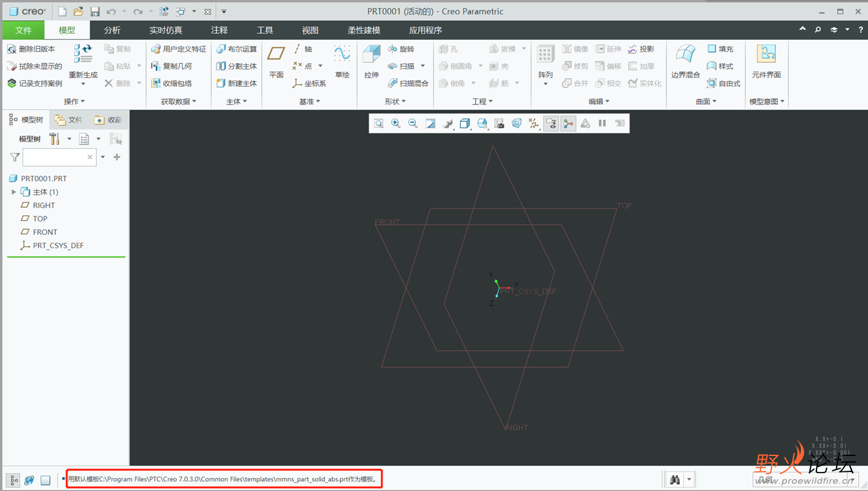Screen dimensions: 868x491
Task: Click the Extrude (拉伸) tool
Action: (x=372, y=61)
